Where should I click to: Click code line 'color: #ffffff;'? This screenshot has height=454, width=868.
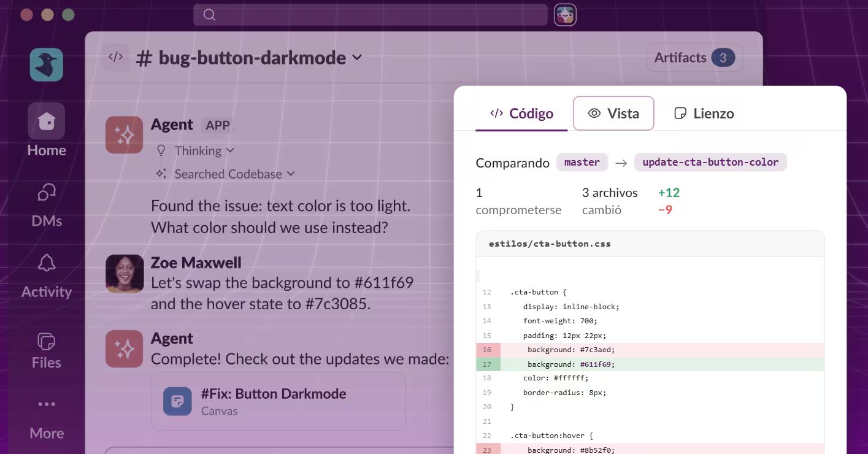[x=556, y=379]
